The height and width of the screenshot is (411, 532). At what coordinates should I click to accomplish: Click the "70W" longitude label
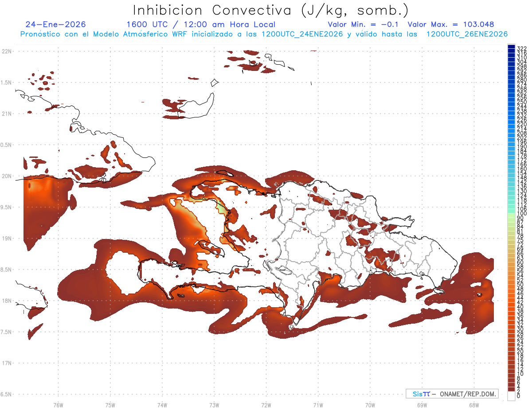coord(370,405)
